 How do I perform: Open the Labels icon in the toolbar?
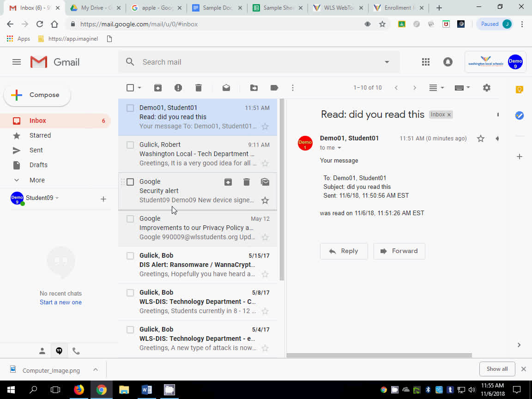[x=274, y=87]
